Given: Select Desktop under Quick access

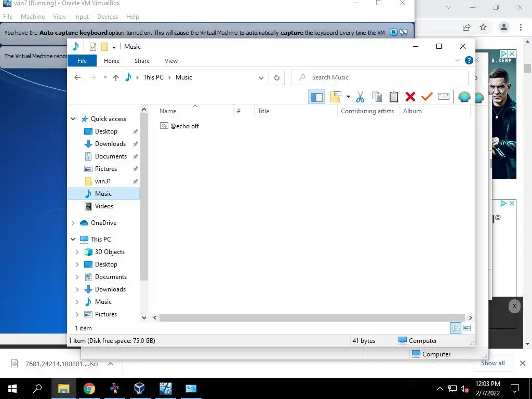Looking at the screenshot, I should pyautogui.click(x=106, y=131).
